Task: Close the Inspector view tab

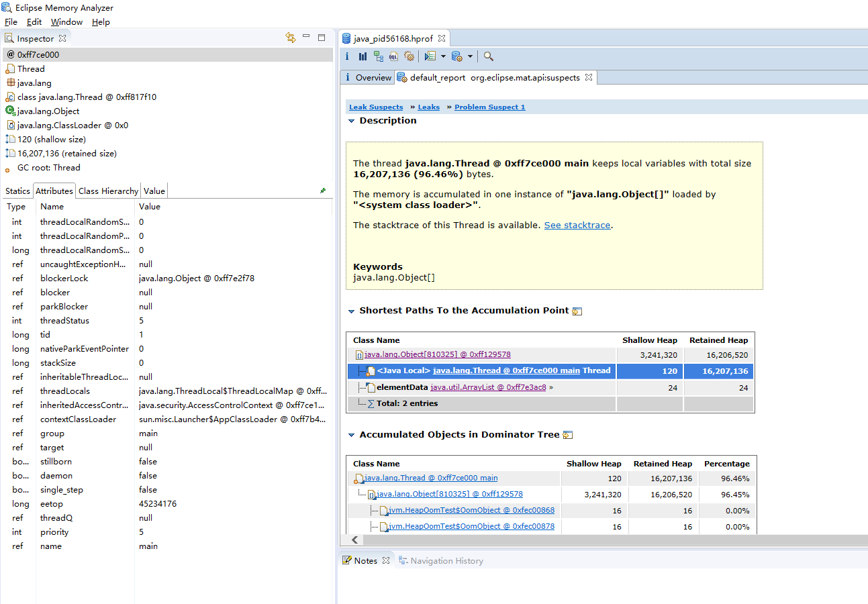Action: click(x=62, y=38)
